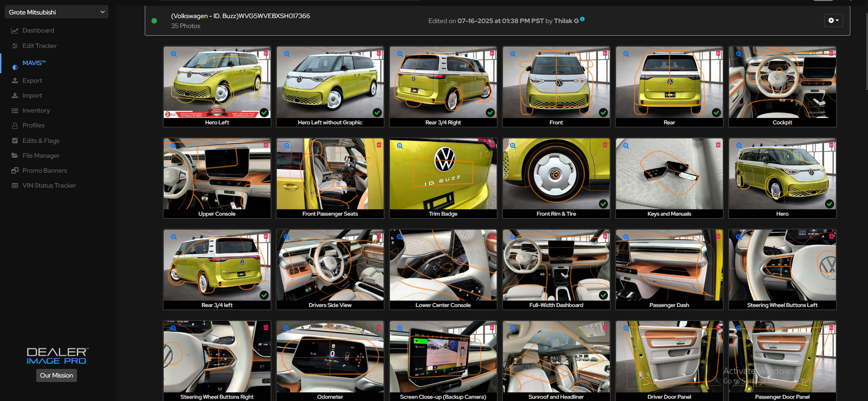
Task: Zoom into the Sunroof and Headliner photo
Action: click(x=513, y=329)
